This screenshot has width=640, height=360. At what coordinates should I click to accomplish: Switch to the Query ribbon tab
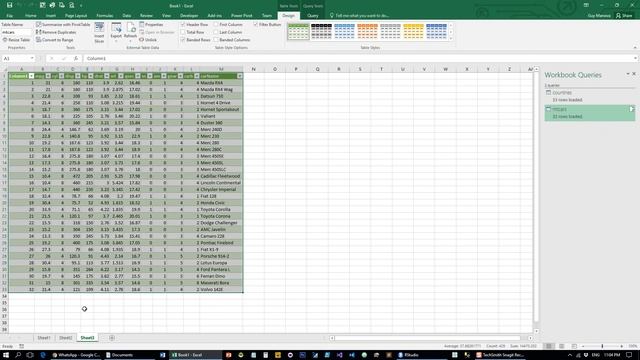(x=313, y=16)
